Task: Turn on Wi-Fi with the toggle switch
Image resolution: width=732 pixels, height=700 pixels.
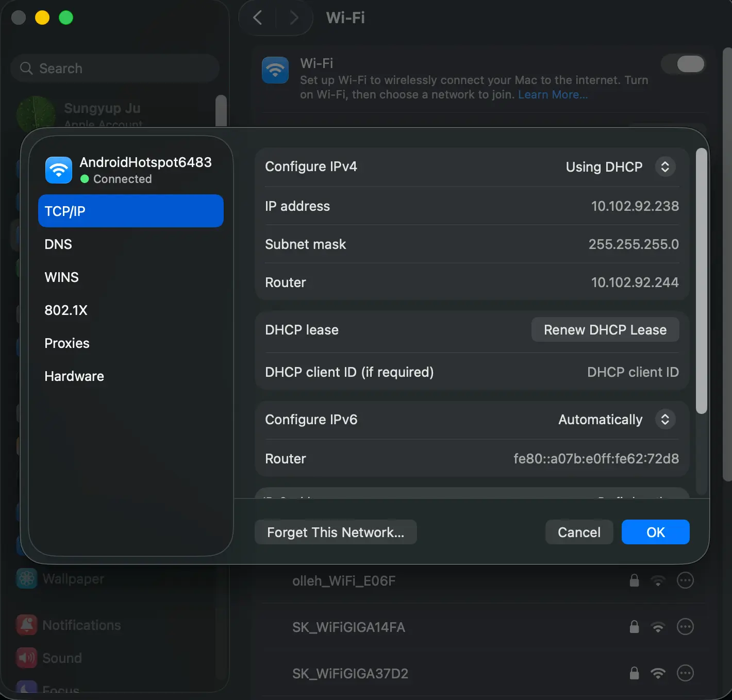Action: (x=683, y=64)
